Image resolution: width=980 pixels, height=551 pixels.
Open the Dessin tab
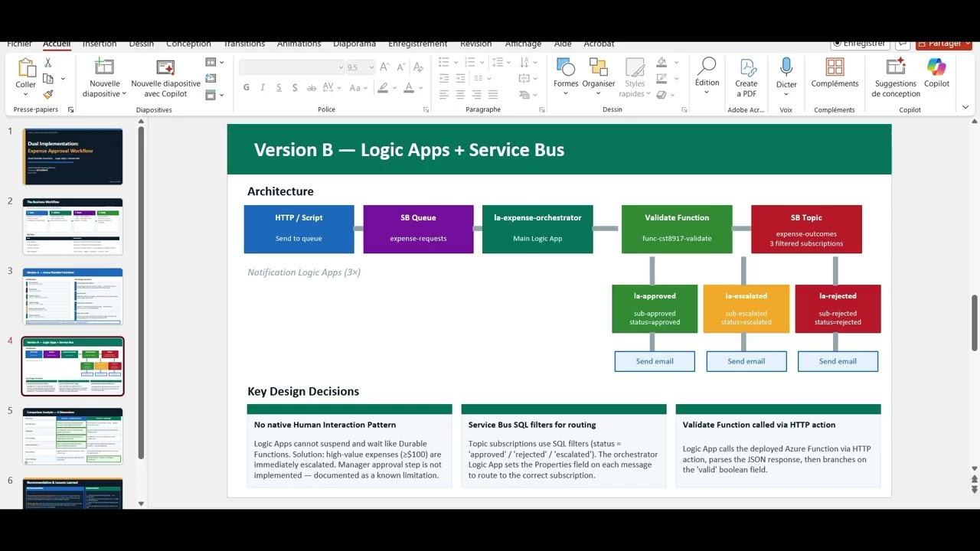(x=142, y=44)
